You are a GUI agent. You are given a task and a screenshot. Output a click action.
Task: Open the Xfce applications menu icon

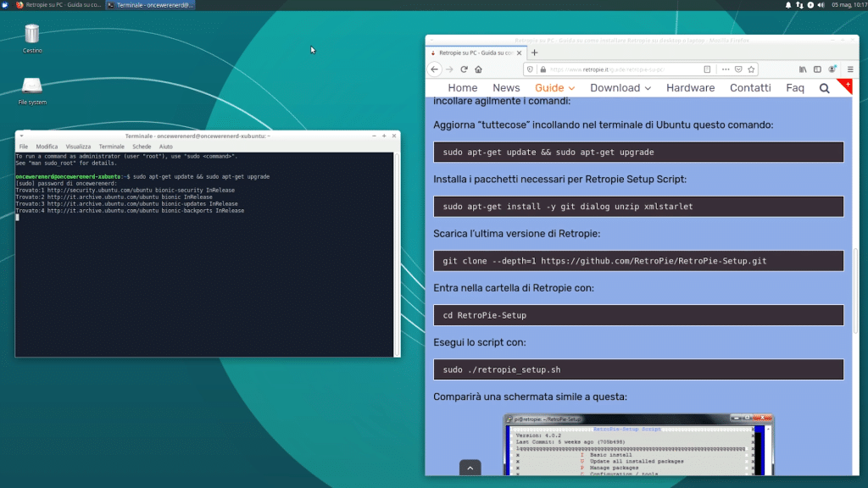coord(5,5)
